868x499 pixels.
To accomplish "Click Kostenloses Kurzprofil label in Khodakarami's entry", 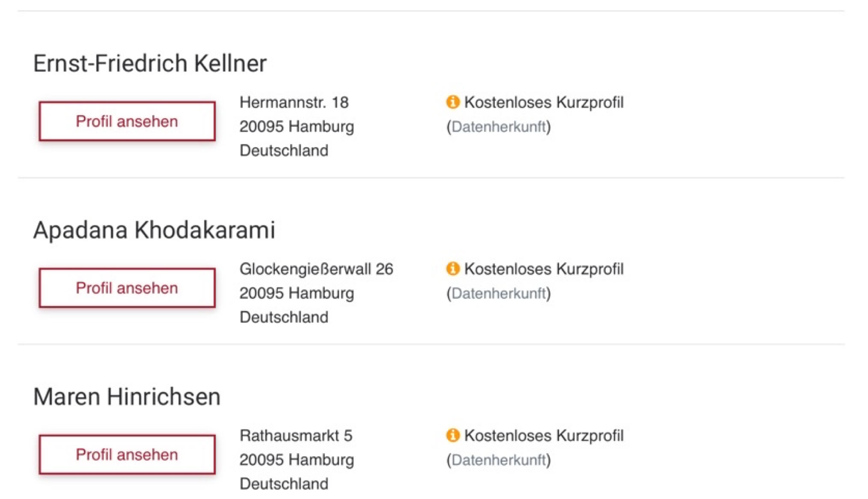I will [544, 269].
